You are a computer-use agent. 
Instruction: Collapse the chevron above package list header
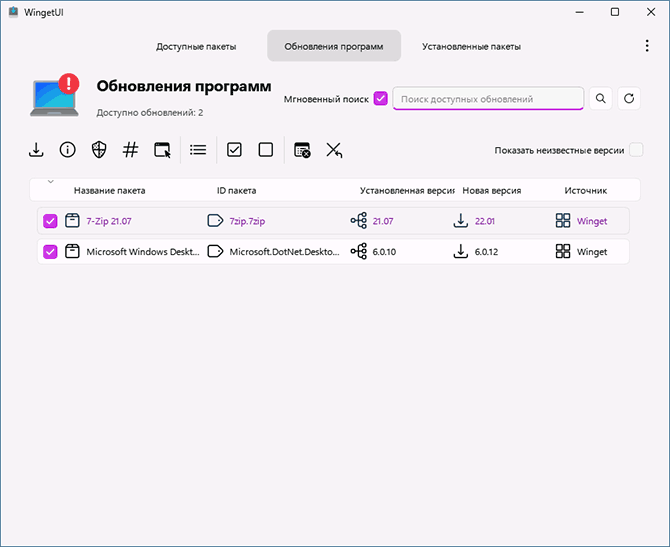click(50, 182)
